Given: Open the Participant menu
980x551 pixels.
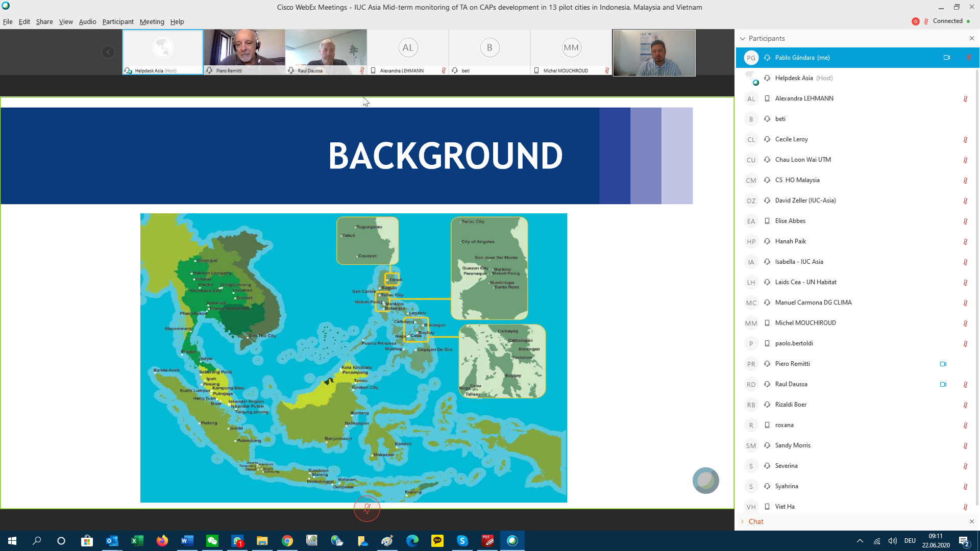Looking at the screenshot, I should click(x=117, y=21).
